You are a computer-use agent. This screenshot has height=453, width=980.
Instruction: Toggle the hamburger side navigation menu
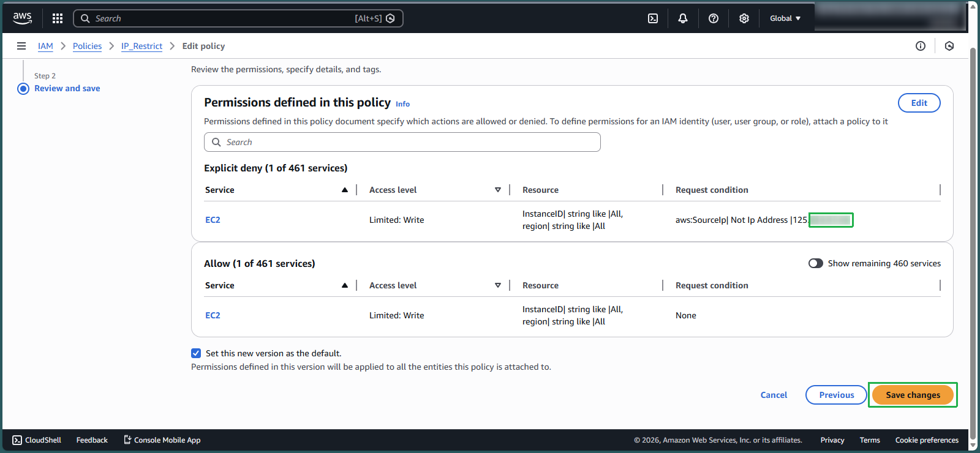coord(21,46)
